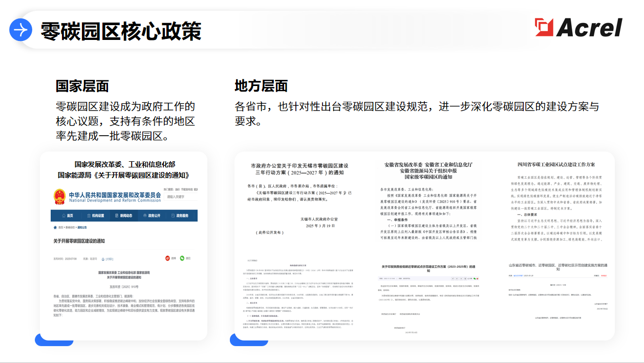The width and height of the screenshot is (644, 363).
Task: Click the largest A font-size icon on the Shaanxi notice toolbar
Action: (x=453, y=279)
